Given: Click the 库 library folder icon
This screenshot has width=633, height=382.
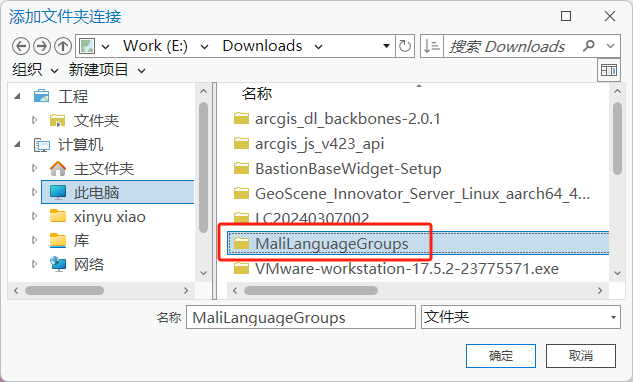Looking at the screenshot, I should pyautogui.click(x=58, y=241).
